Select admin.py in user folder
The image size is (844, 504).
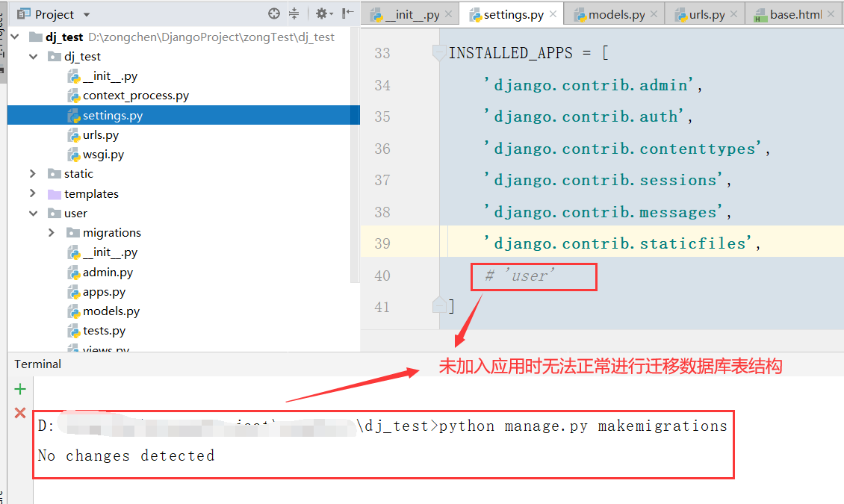[108, 273]
